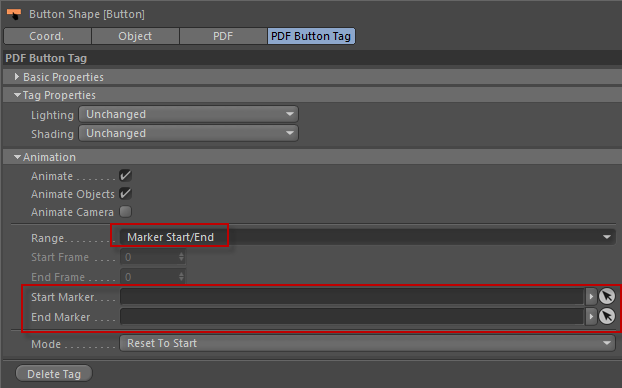Viewport: 622px width, 388px height.
Task: Open End Marker field arrow menu
Action: (x=591, y=316)
